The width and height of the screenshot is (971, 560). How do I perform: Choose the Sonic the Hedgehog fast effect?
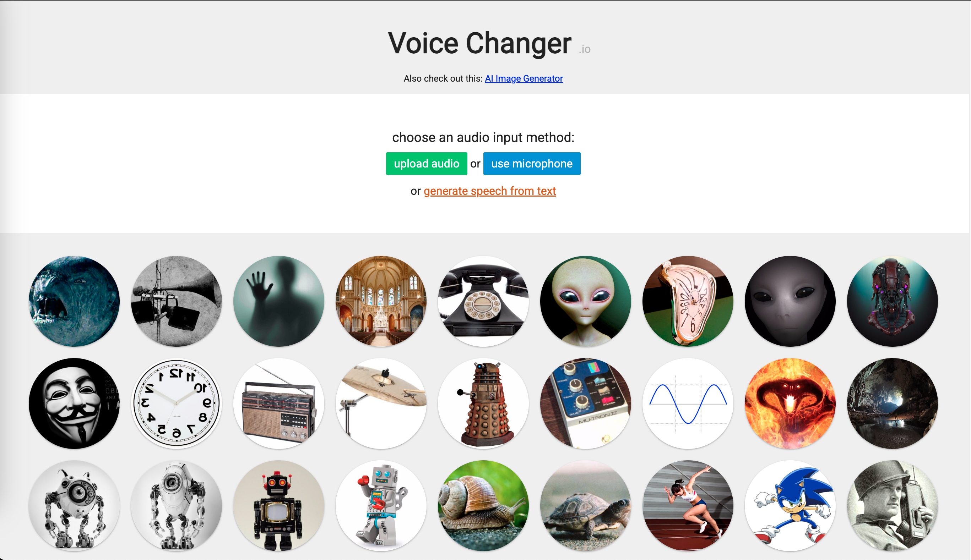pos(790,506)
